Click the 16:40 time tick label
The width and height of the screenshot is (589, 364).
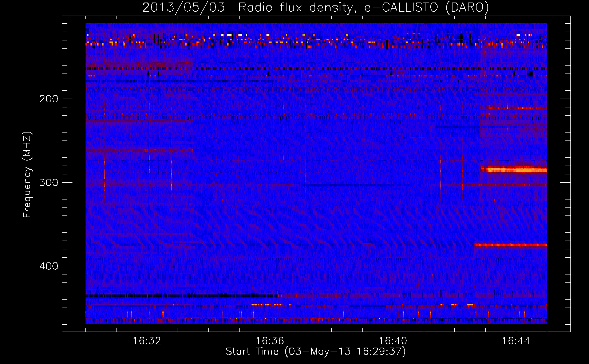click(x=393, y=341)
